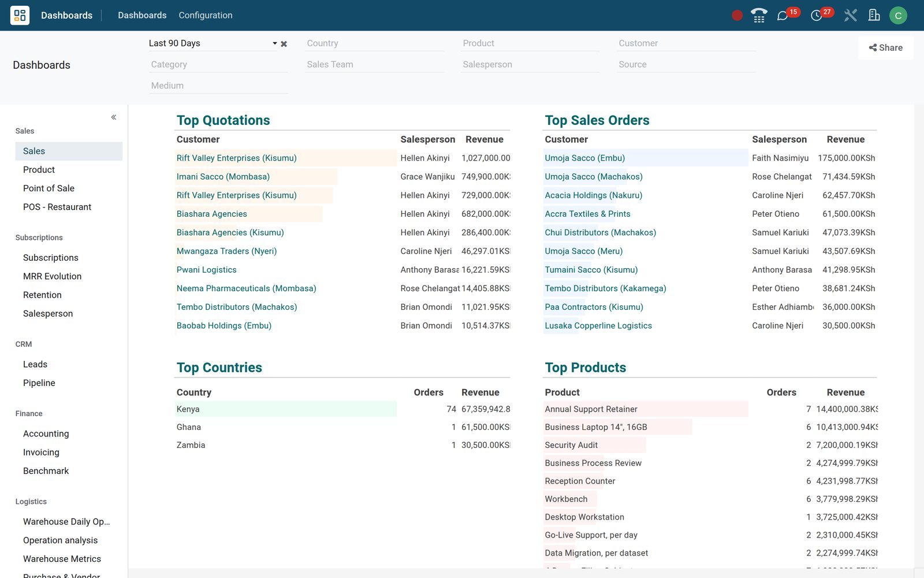Open the Country filter field
The image size is (924, 578).
click(x=374, y=43)
